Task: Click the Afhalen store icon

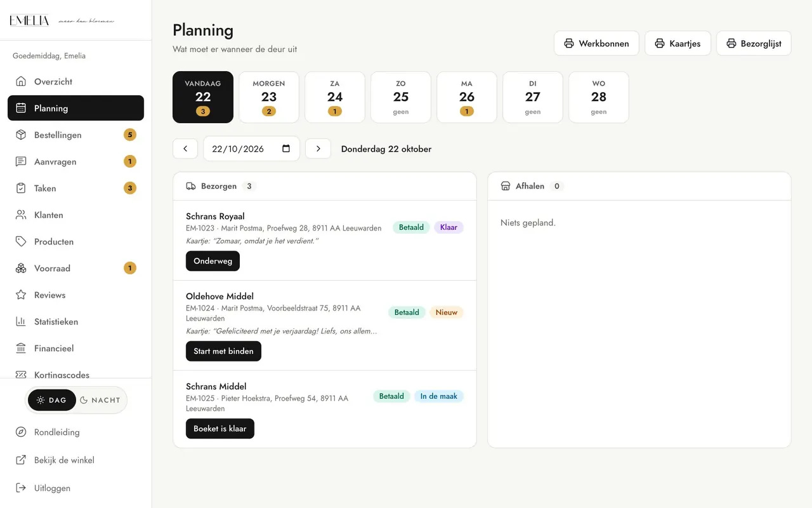Action: (x=506, y=186)
